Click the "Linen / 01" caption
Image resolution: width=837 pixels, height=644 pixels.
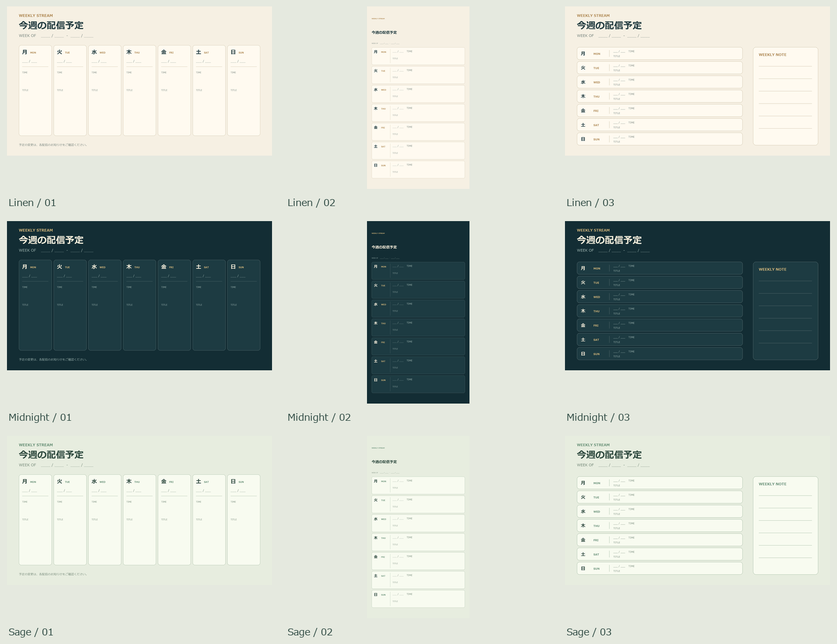32,203
